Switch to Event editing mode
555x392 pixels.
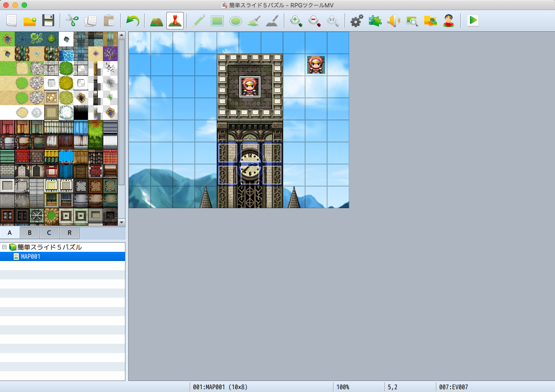tap(175, 21)
